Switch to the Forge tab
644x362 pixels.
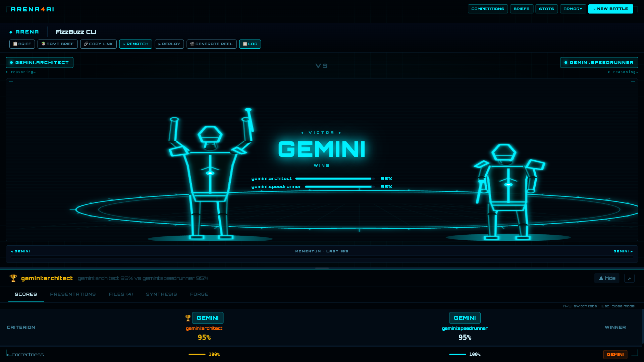click(199, 294)
